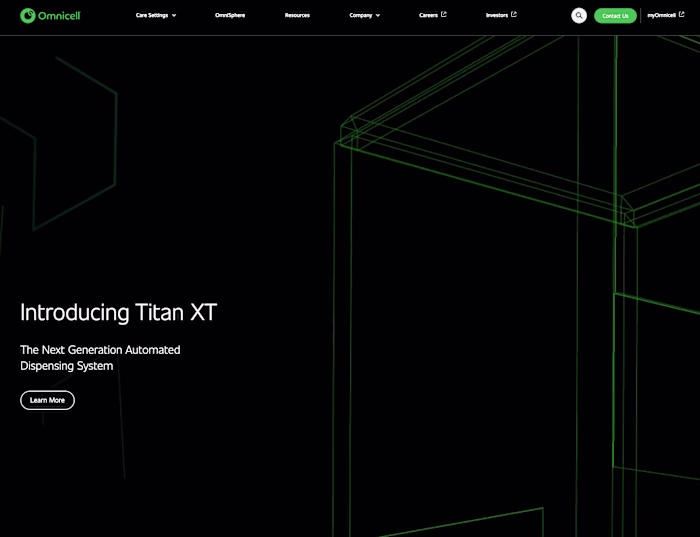Open the myOmnicell link
Image resolution: width=700 pixels, height=537 pixels.
click(x=661, y=15)
